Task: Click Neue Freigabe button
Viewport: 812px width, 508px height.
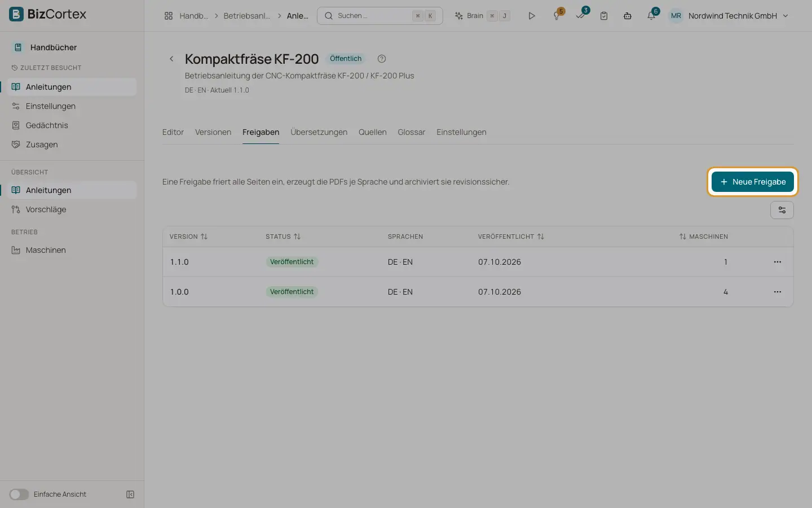Action: [x=753, y=182]
